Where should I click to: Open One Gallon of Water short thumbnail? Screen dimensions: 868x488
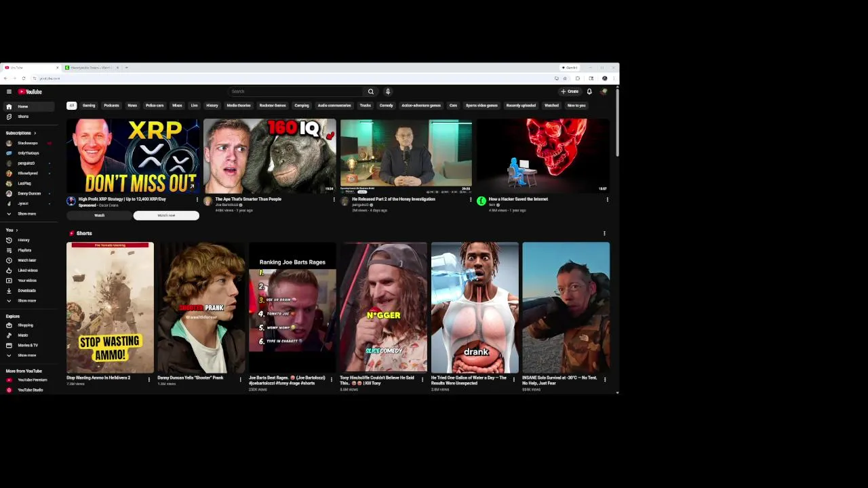pos(475,307)
